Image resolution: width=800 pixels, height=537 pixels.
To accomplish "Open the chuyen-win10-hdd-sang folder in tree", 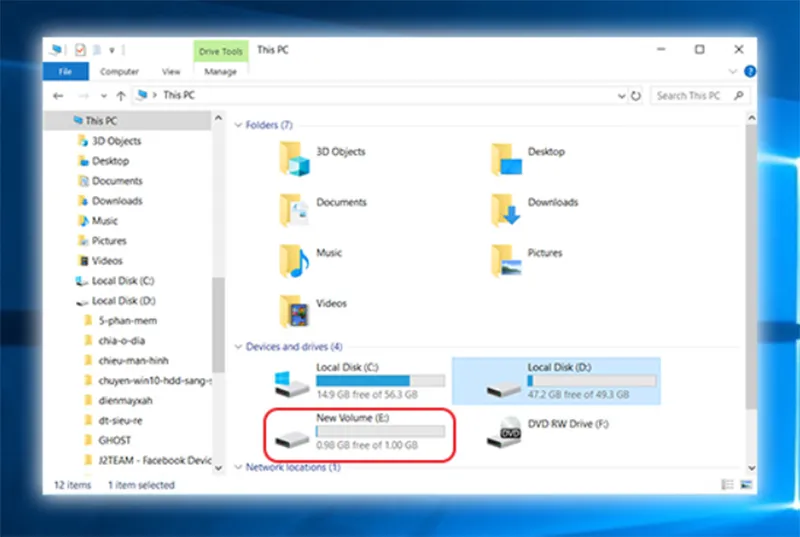I will pos(155,381).
